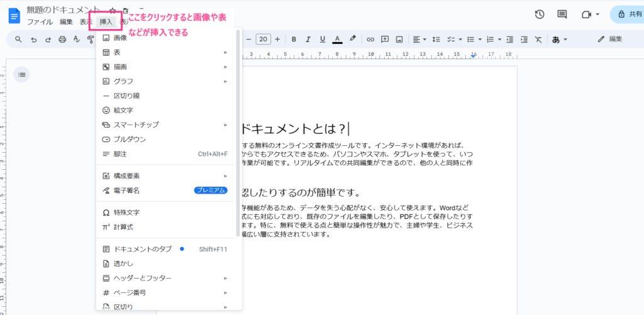Click the highlight color pen icon
This screenshot has height=315, width=644.
click(x=353, y=39)
